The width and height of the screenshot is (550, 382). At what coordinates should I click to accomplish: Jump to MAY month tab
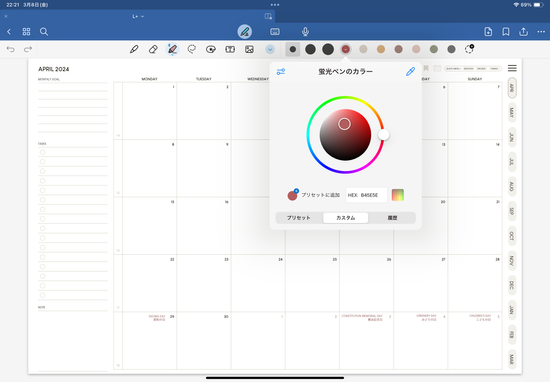click(512, 113)
